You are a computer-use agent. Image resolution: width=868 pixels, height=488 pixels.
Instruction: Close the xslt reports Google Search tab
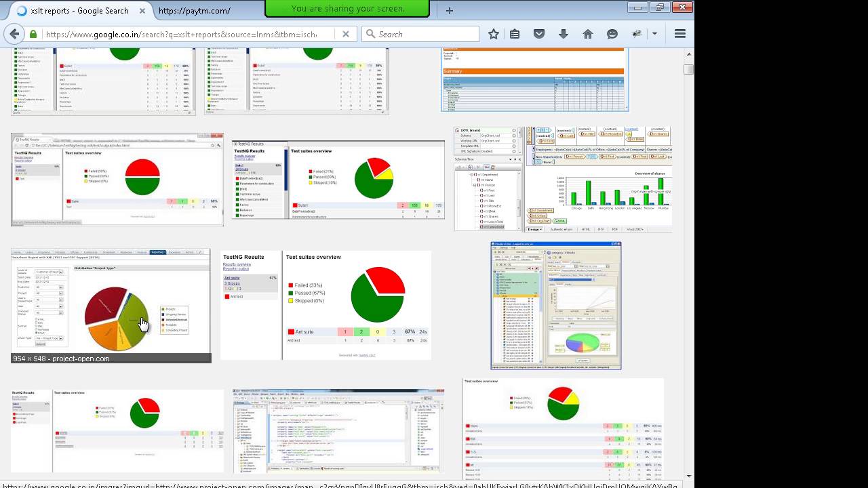[142, 11]
